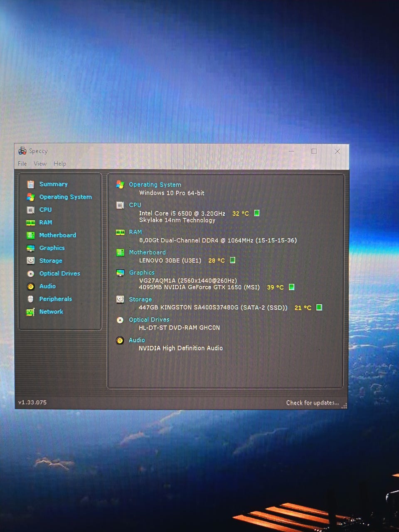Click the Peripherals mouse icon in sidebar
399x532 pixels.
point(30,299)
